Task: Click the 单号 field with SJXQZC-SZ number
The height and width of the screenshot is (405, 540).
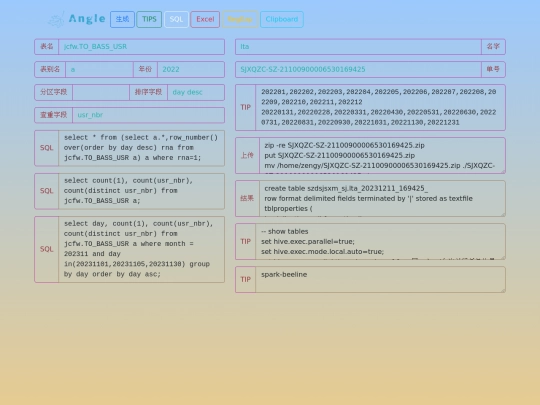Action: tap(358, 69)
